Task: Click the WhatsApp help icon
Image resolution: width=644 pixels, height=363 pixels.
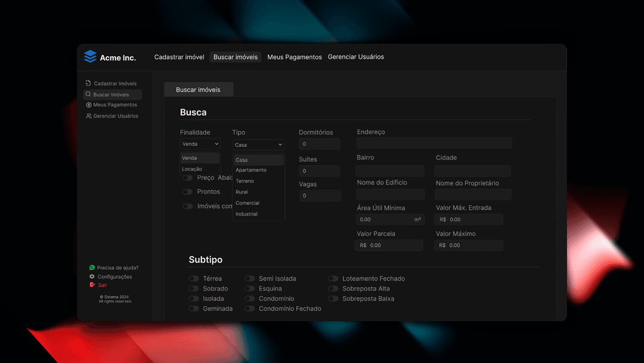Action: tap(92, 268)
